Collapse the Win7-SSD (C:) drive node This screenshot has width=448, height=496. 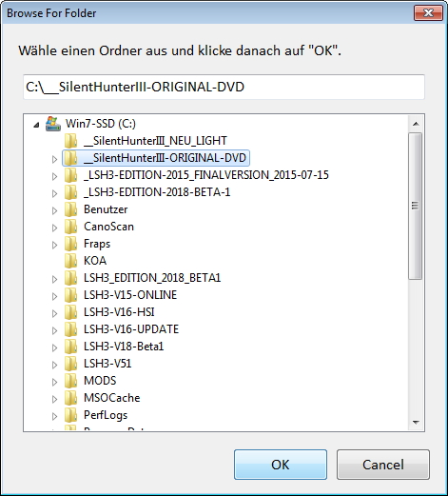[36, 125]
